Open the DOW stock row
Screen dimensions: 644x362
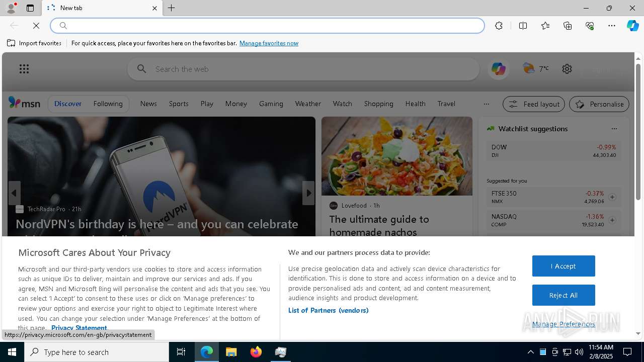click(553, 151)
